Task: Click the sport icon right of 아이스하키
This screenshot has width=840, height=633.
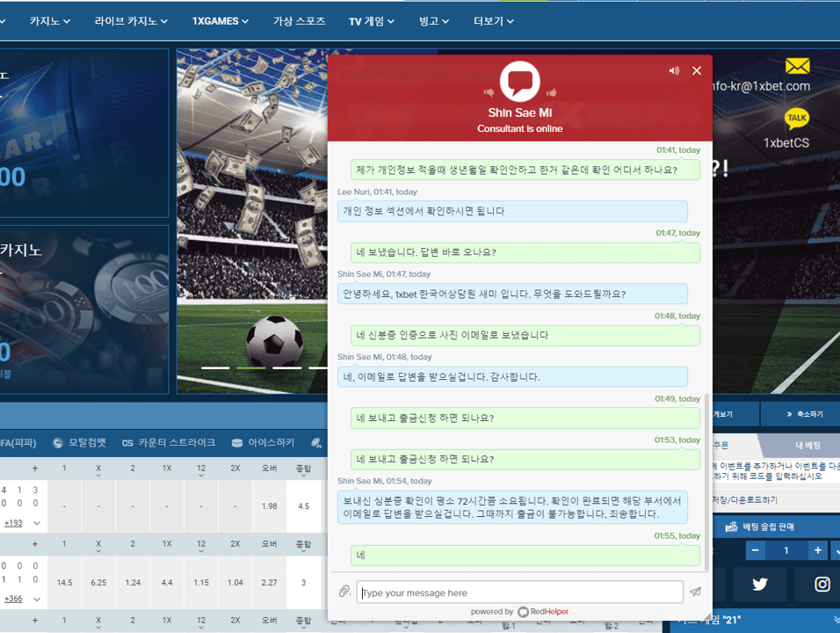Action: pos(316,443)
